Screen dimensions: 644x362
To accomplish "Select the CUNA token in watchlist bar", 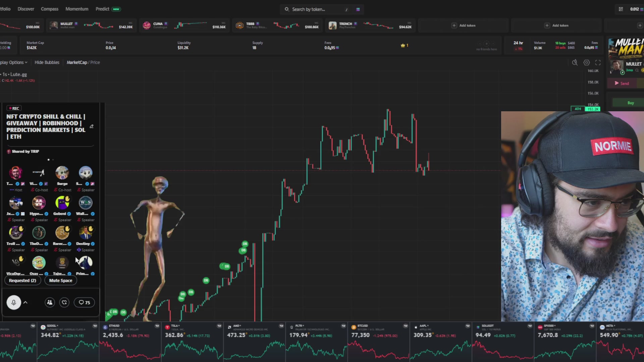I will (x=185, y=25).
